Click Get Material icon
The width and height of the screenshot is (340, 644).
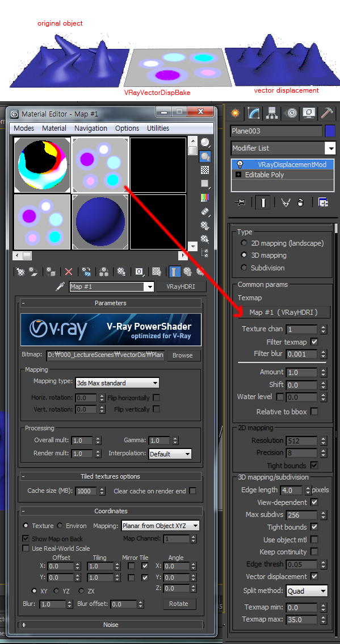pos(20,272)
